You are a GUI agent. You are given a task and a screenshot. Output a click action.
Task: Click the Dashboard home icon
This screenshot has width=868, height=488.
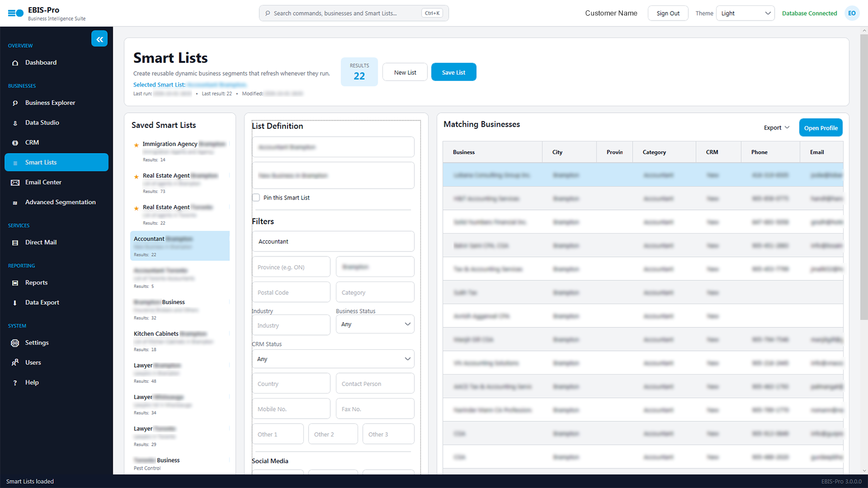[x=15, y=63]
